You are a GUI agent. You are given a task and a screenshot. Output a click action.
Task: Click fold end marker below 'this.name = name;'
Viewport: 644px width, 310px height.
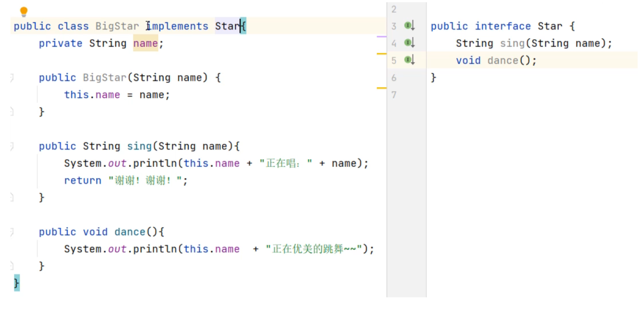pos(12,112)
